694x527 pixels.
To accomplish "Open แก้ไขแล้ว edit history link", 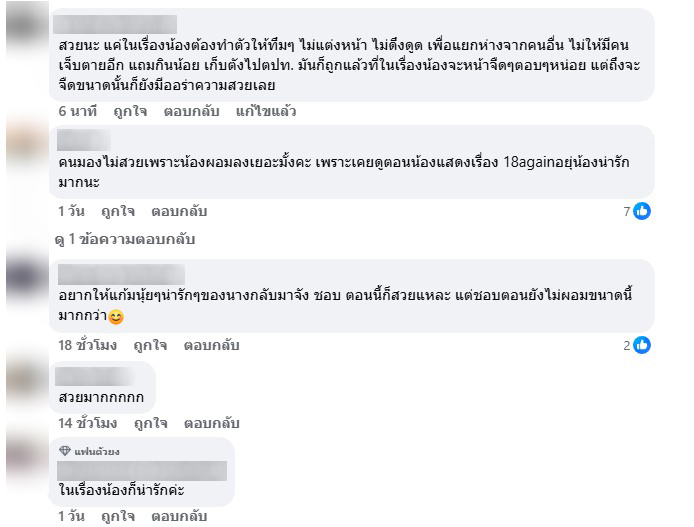I will [x=266, y=111].
